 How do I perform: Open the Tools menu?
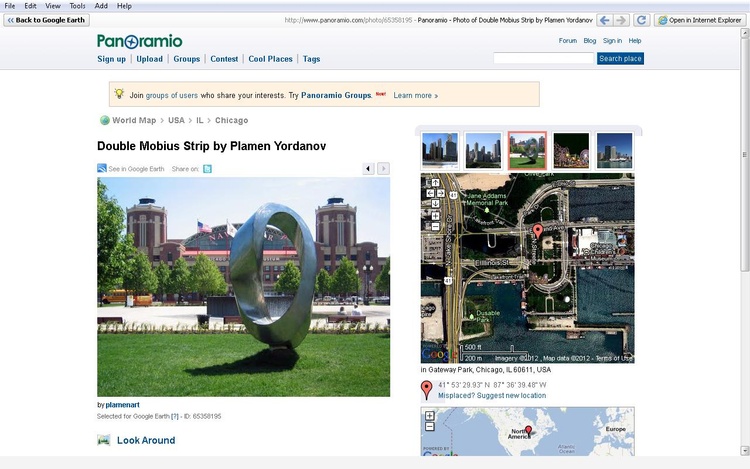[77, 6]
